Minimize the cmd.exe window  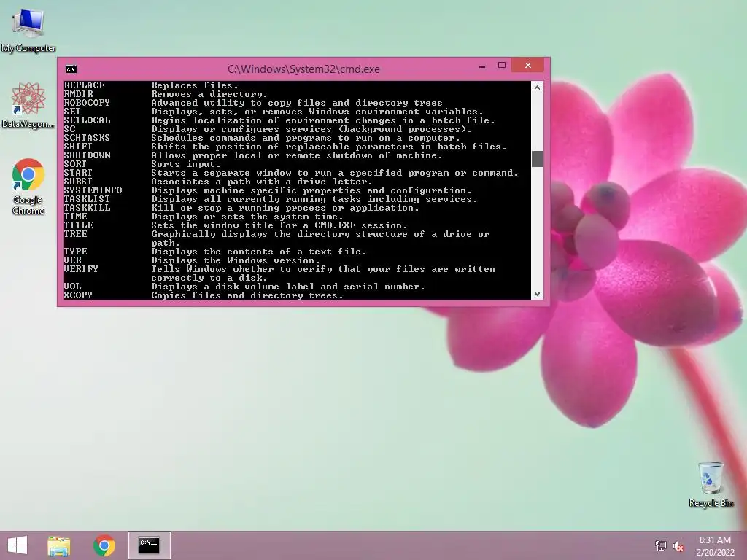pyautogui.click(x=482, y=66)
